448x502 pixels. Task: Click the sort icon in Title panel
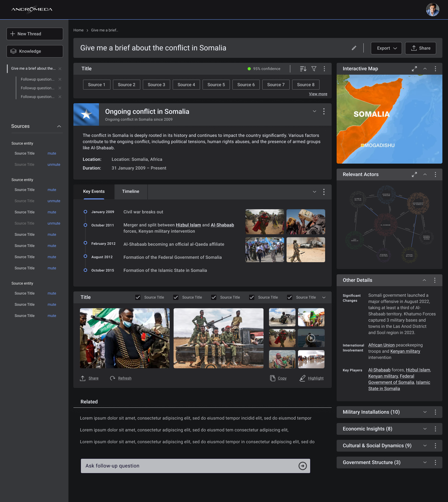303,69
